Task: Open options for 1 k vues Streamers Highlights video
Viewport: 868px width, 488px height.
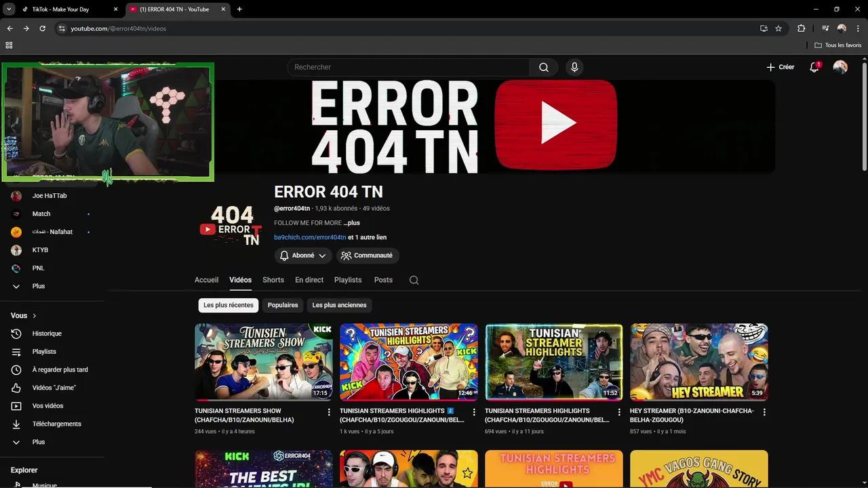Action: [474, 412]
